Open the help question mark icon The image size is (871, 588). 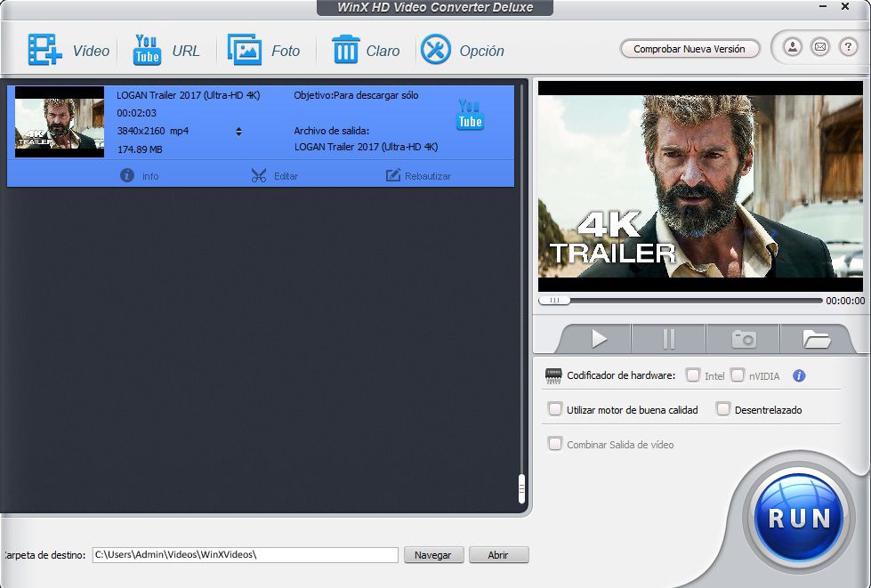tap(846, 47)
